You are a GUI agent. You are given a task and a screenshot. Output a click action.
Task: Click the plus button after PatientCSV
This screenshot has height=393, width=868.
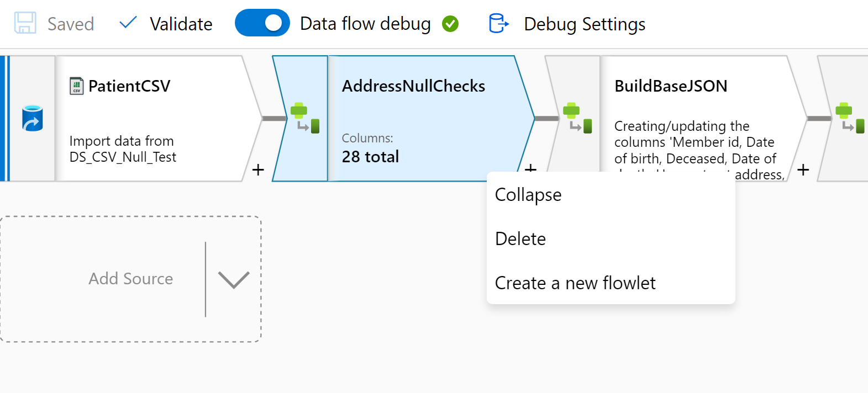point(258,169)
